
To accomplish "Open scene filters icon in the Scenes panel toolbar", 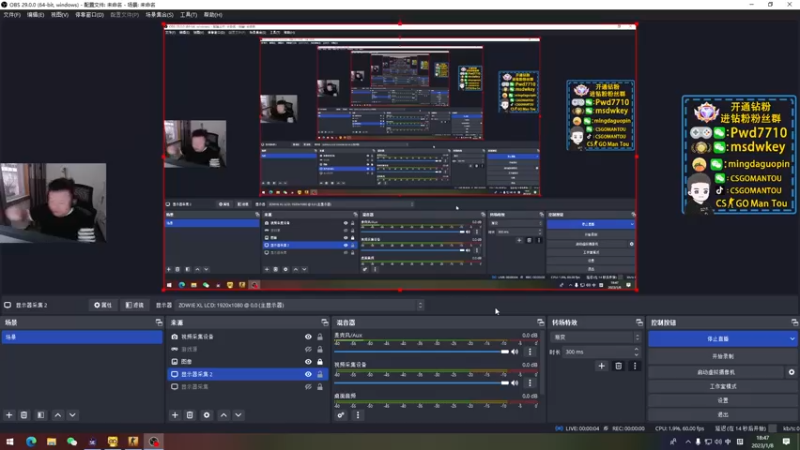I will 41,415.
